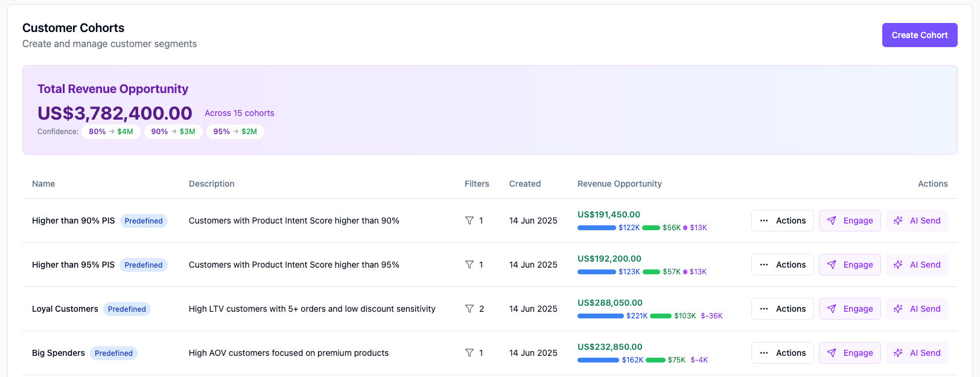Image resolution: width=980 pixels, height=377 pixels.
Task: Click the US$232,850.00 revenue amount
Action: (610, 347)
